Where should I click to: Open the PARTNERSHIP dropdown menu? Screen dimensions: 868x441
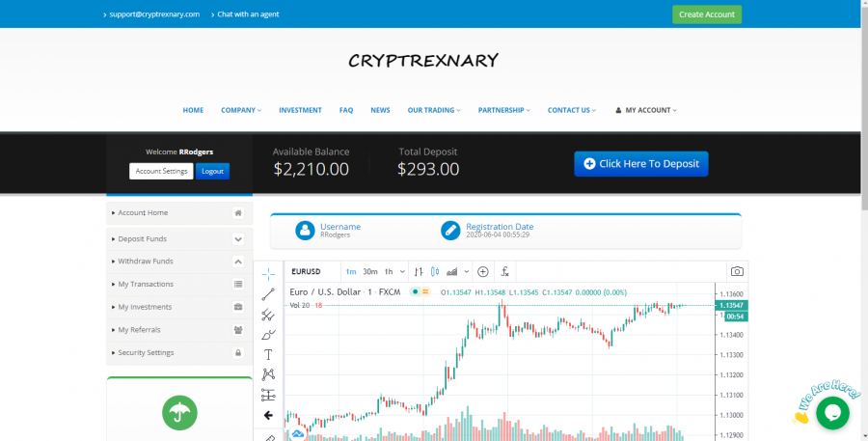tap(504, 110)
